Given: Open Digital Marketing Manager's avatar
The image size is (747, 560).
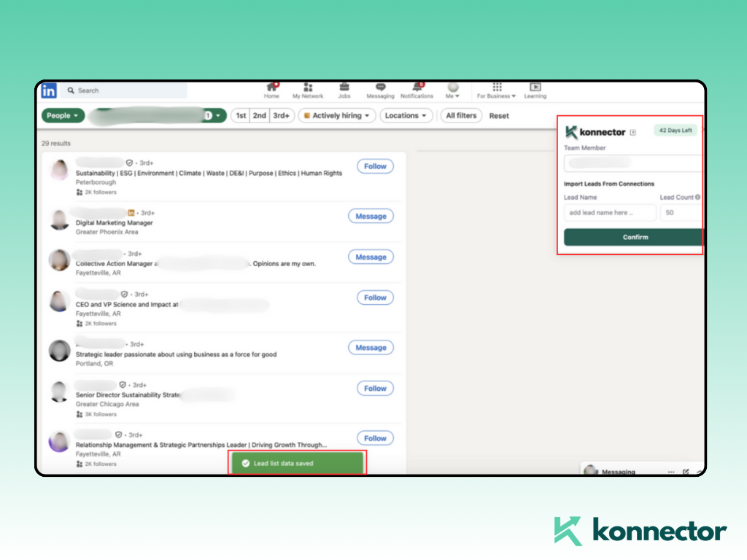Looking at the screenshot, I should click(x=60, y=219).
